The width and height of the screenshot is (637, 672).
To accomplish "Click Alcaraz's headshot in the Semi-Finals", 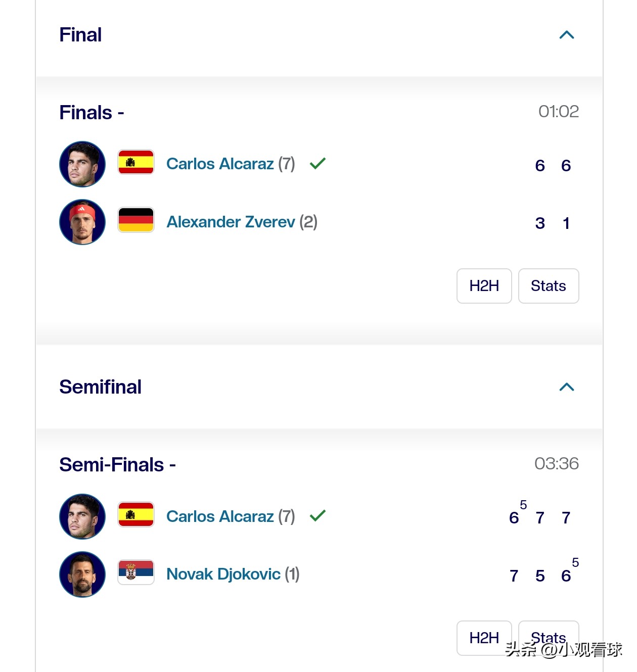I will point(82,516).
